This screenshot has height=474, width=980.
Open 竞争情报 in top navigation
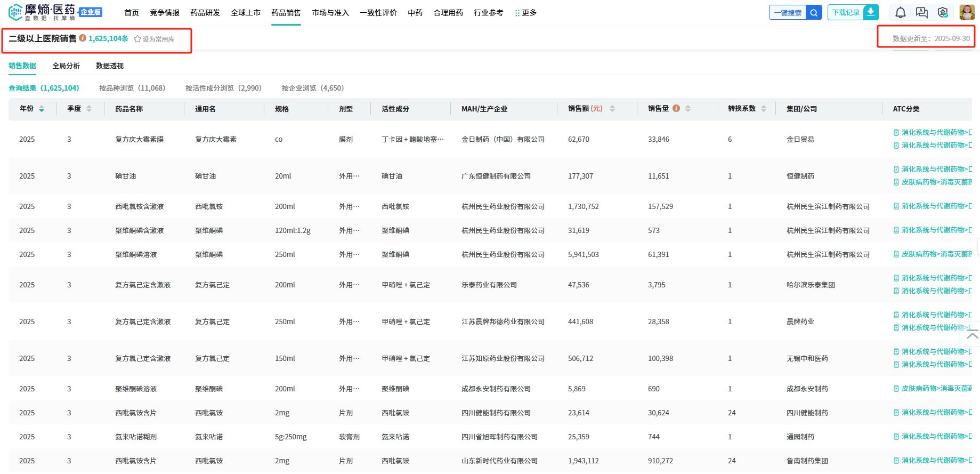pyautogui.click(x=165, y=13)
